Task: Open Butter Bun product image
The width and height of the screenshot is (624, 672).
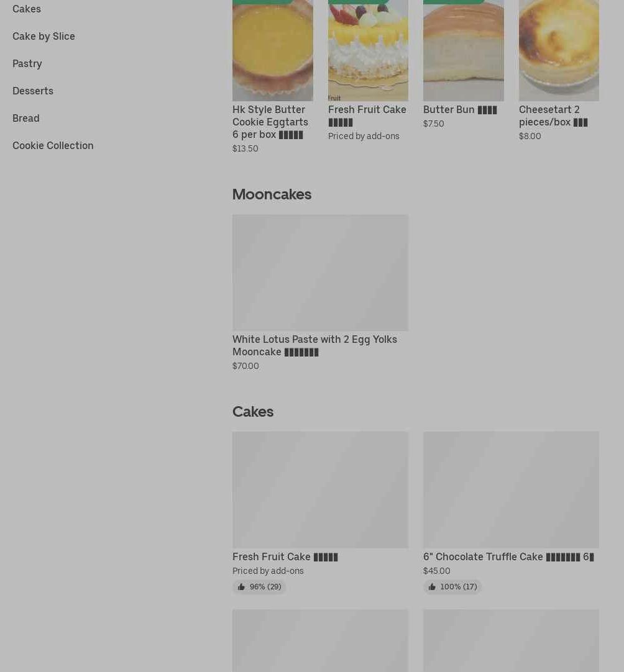Action: [464, 50]
